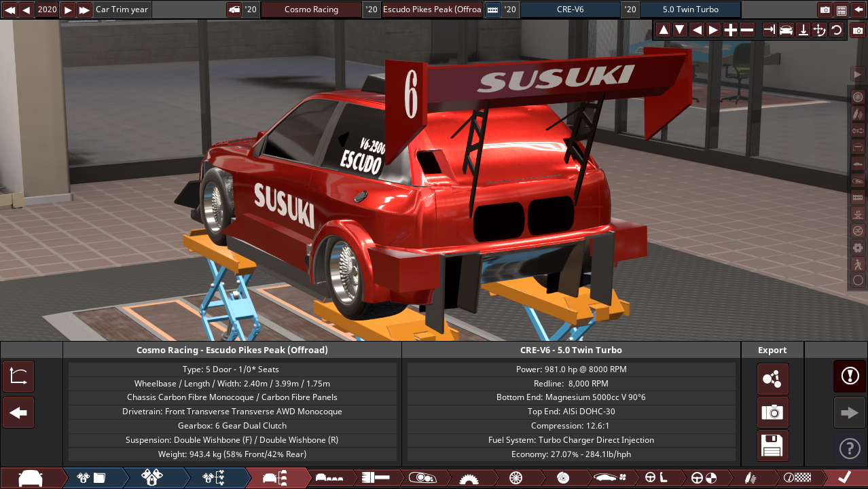This screenshot has height=489, width=868.
Task: Click the next arrow button on right
Action: pos(850,412)
